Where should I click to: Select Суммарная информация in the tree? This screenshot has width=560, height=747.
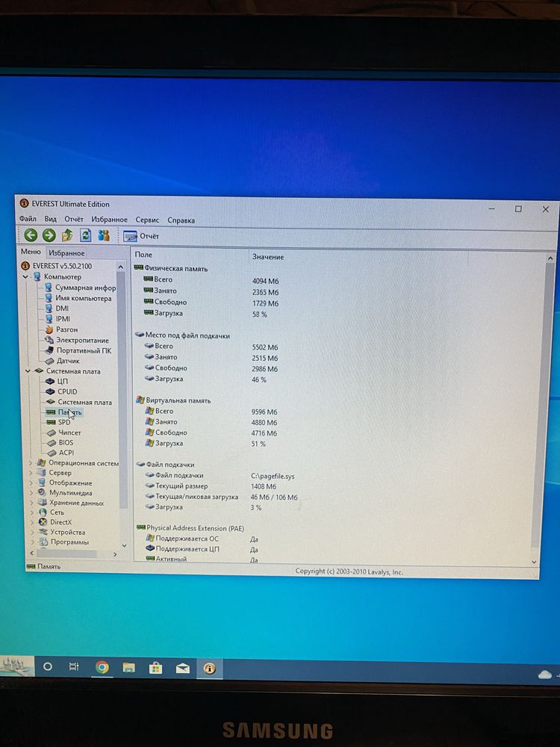[x=80, y=288]
